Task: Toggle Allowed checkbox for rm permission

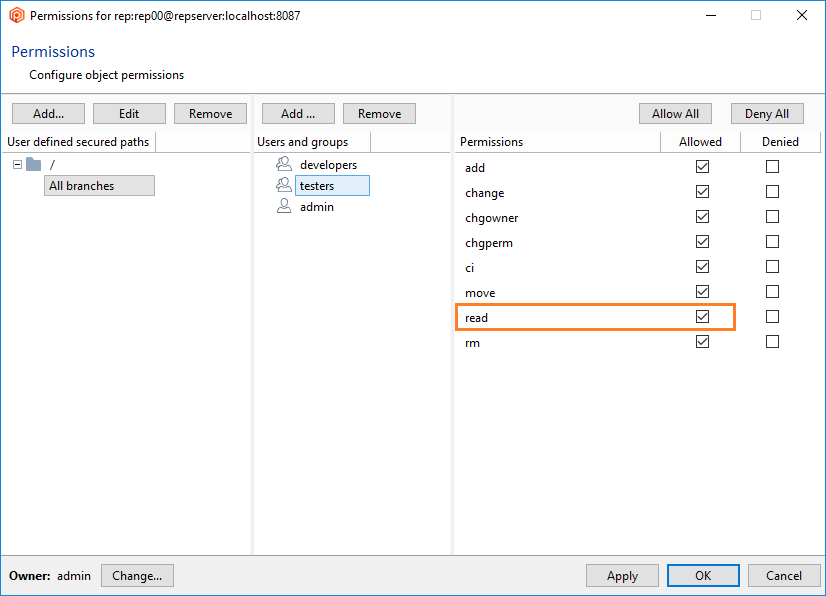Action: pyautogui.click(x=702, y=341)
